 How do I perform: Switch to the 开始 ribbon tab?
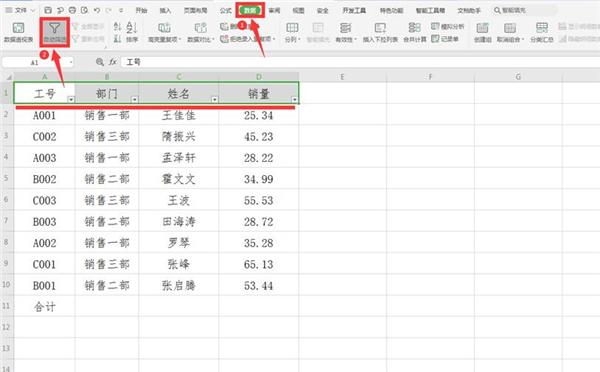click(141, 10)
